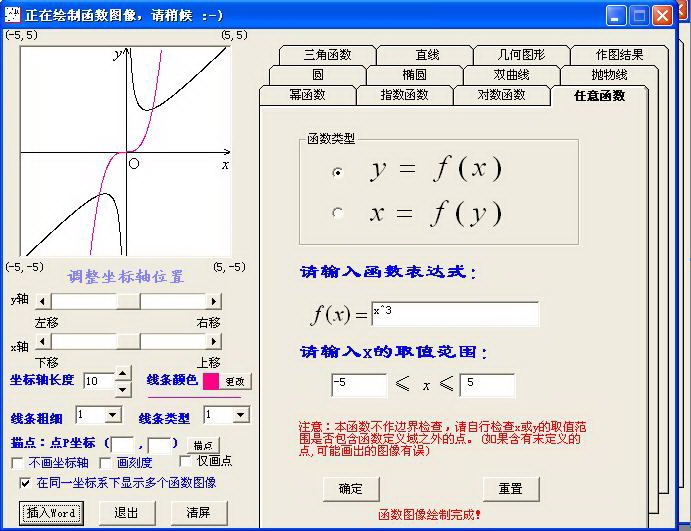The height and width of the screenshot is (531, 691).
Task: Click right arrow of the x轴 scrollbar
Action: (x=214, y=342)
